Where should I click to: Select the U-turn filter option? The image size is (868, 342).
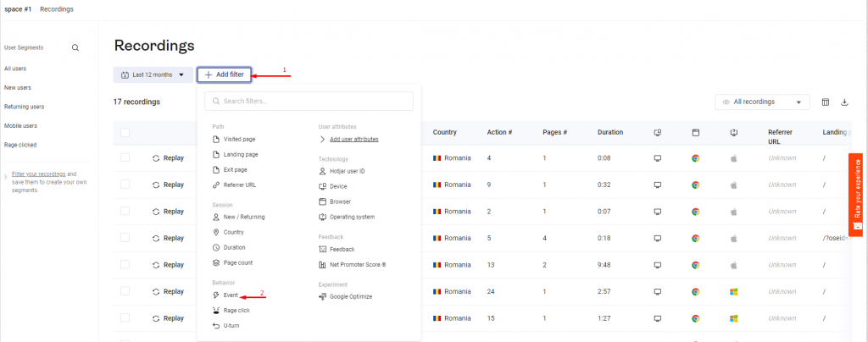coord(231,326)
